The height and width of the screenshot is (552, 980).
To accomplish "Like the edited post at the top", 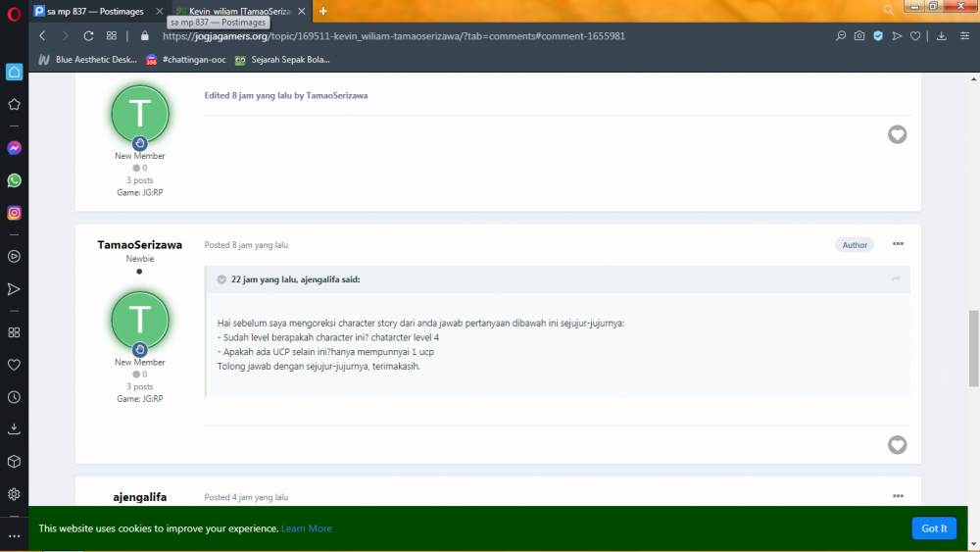I will 897,134.
